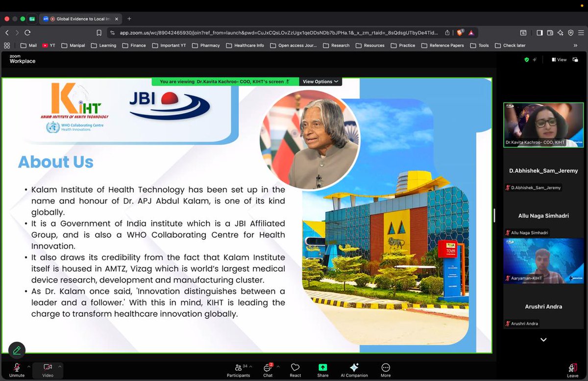Click the share icon in address bar

pos(447,32)
